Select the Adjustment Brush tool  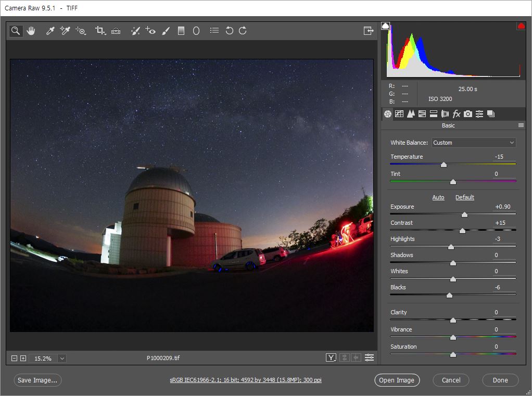tap(166, 31)
